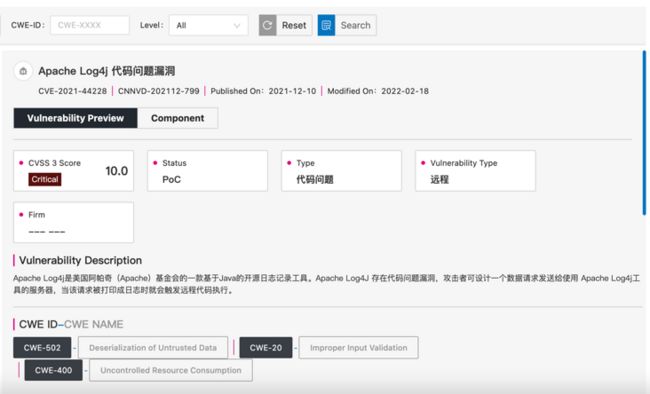This screenshot has width=650, height=394.
Task: Click the Type card value 代码问题
Action: coord(315,180)
